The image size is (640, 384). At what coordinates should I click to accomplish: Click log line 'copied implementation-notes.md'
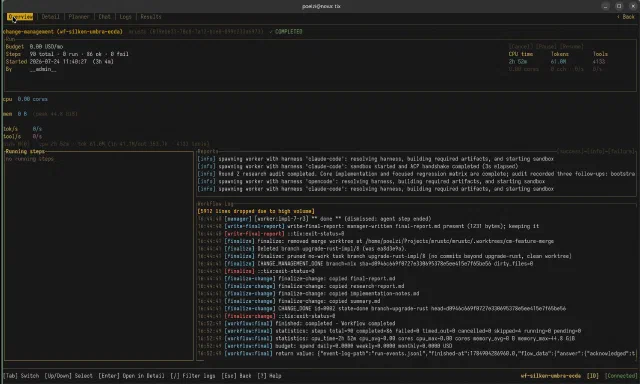(x=308, y=293)
